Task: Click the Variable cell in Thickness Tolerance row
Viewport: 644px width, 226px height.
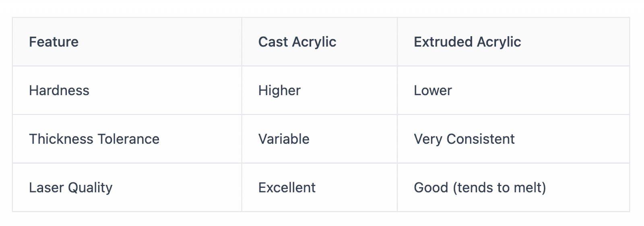Action: pos(319,139)
